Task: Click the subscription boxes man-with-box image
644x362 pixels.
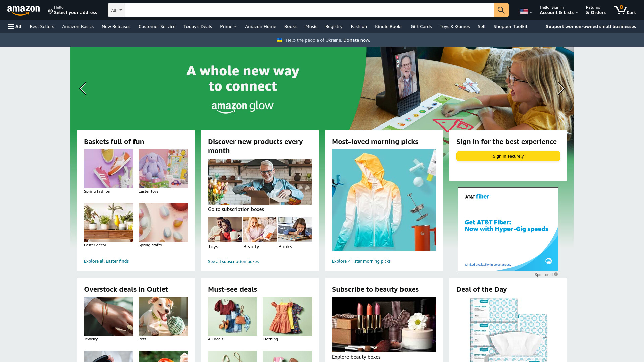Action: 260,182
